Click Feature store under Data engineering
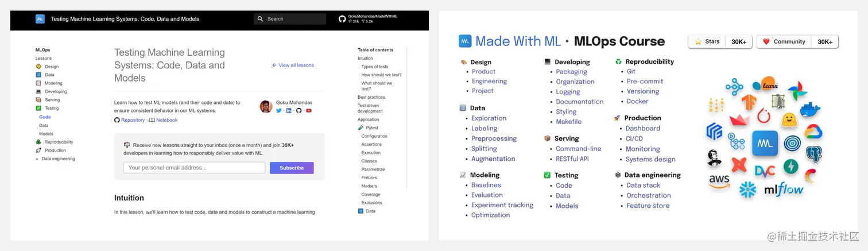This screenshot has width=868, height=251. point(648,206)
